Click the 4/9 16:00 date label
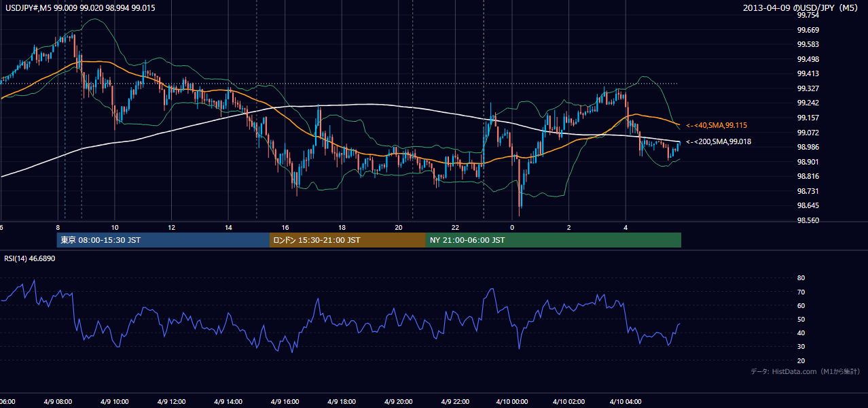Screen dimensions: 868x408 [285, 402]
